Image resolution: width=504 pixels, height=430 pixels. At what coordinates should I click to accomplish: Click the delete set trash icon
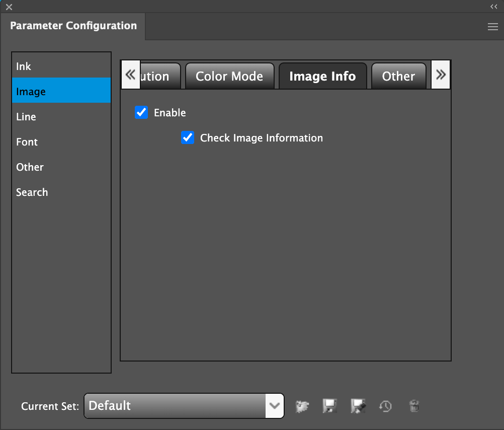click(414, 406)
